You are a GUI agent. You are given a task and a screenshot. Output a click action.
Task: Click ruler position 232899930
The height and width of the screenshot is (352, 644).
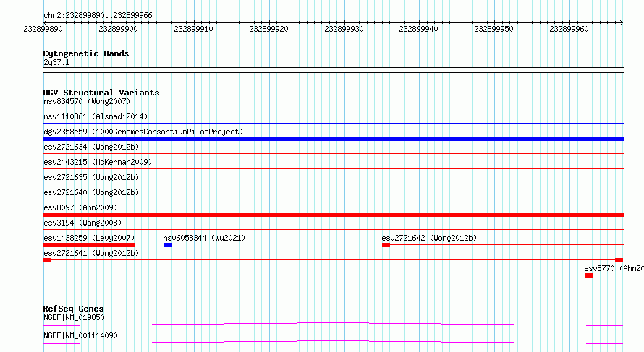[344, 29]
